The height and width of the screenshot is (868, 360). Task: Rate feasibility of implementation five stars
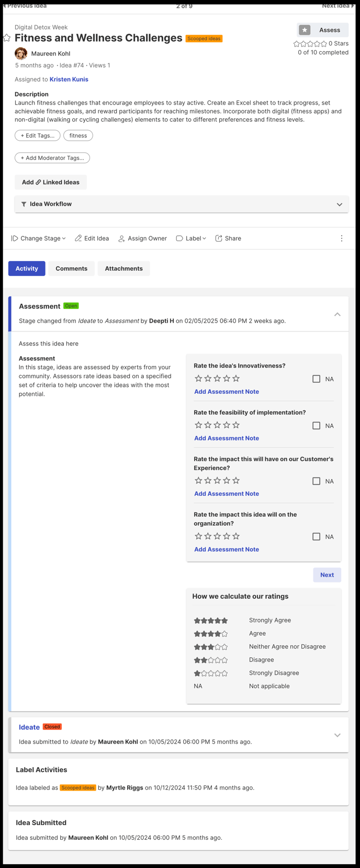[x=236, y=425]
